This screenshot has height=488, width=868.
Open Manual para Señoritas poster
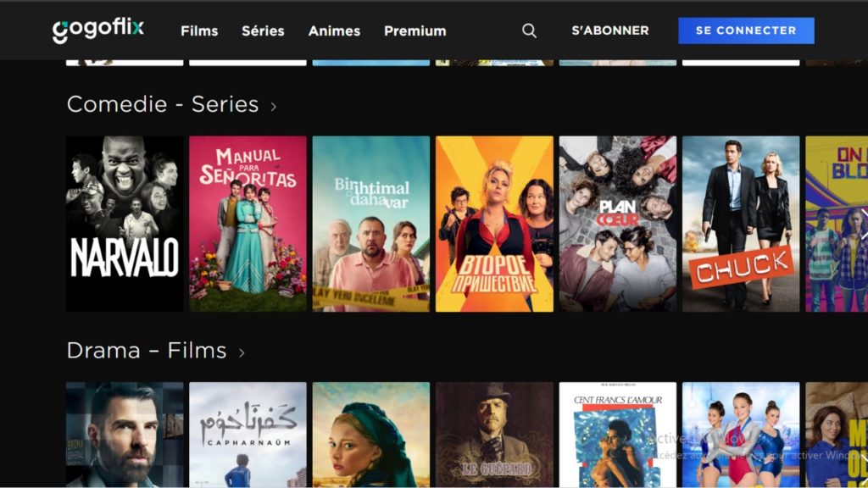point(248,224)
